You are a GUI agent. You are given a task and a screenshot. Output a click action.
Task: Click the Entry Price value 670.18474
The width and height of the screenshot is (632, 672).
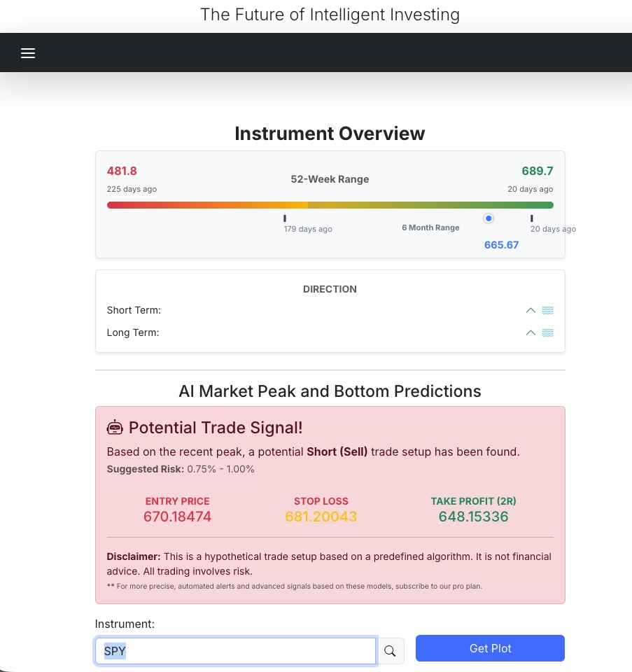tap(177, 517)
